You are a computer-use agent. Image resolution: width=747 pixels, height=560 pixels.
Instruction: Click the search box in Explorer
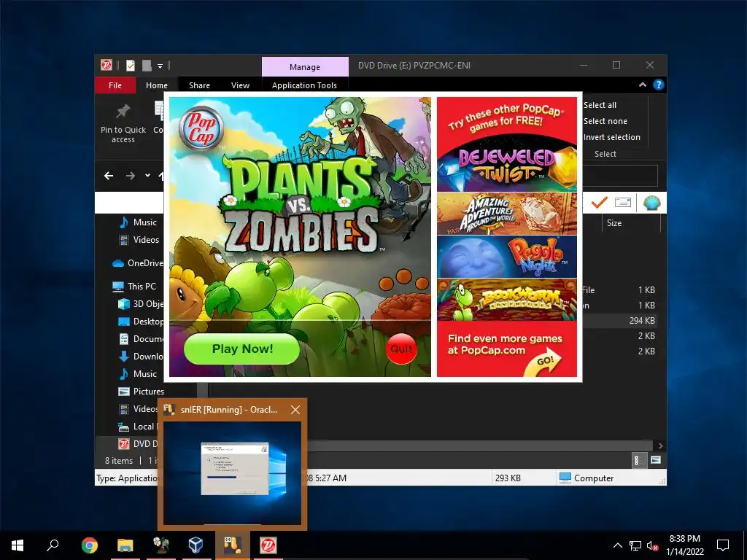(x=620, y=176)
